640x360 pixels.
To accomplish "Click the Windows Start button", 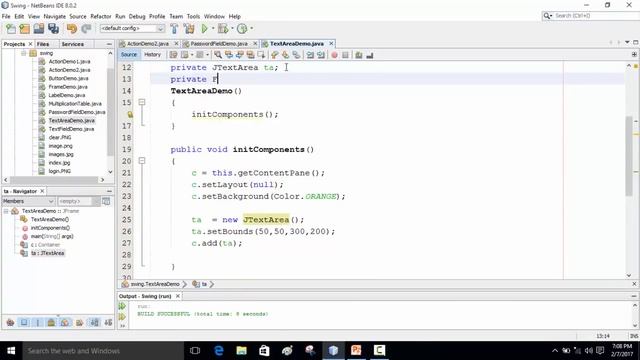I will pos(11,351).
